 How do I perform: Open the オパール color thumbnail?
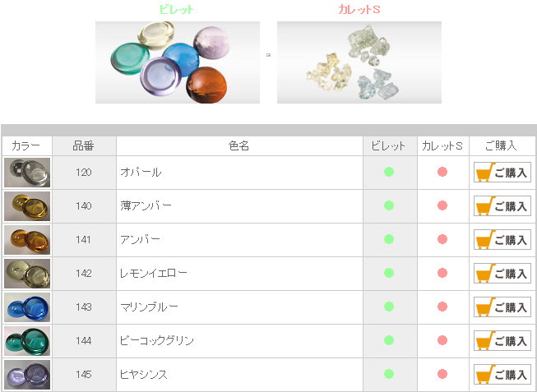coord(27,173)
